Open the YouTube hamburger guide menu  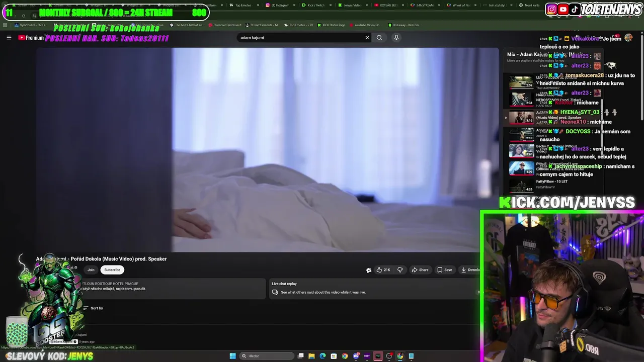[x=9, y=38]
